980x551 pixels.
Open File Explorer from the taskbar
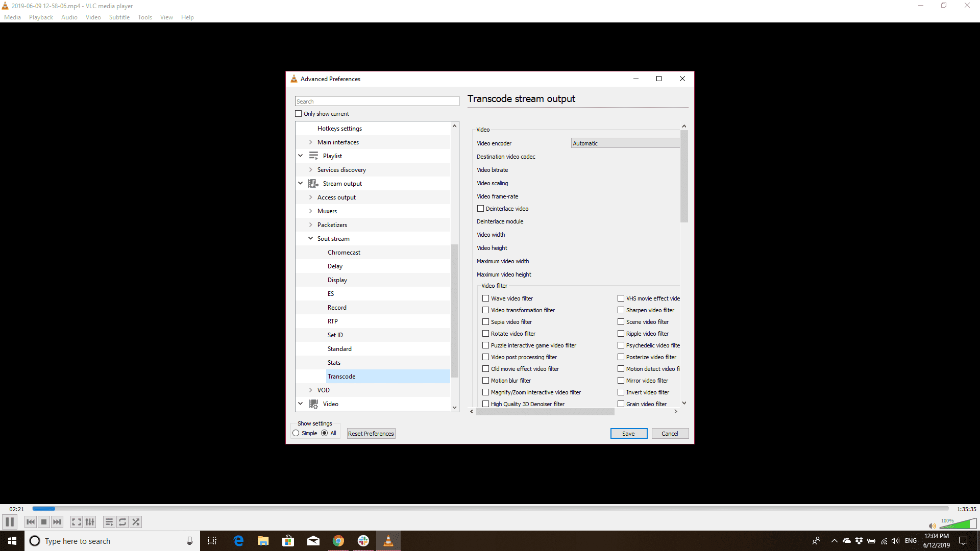click(263, 541)
